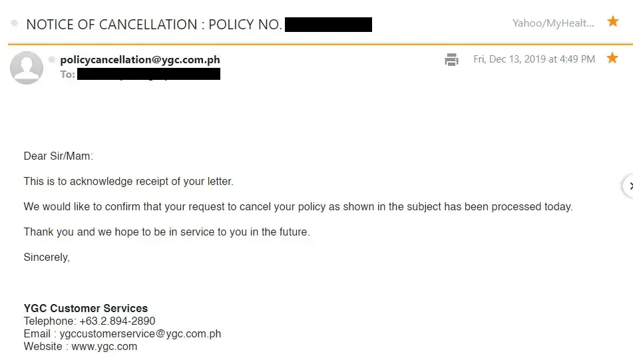Viewport: 633px width, 364px height.
Task: Click the star beside the message date
Action: pyautogui.click(x=612, y=59)
